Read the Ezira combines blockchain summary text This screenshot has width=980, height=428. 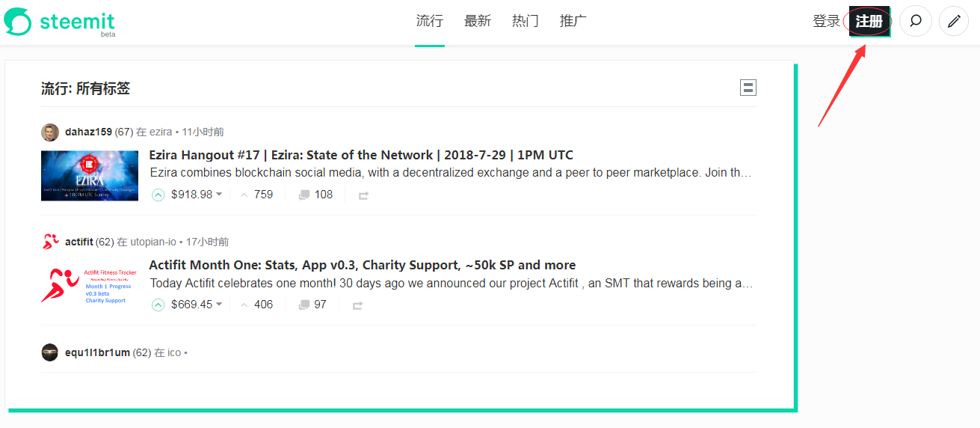451,173
